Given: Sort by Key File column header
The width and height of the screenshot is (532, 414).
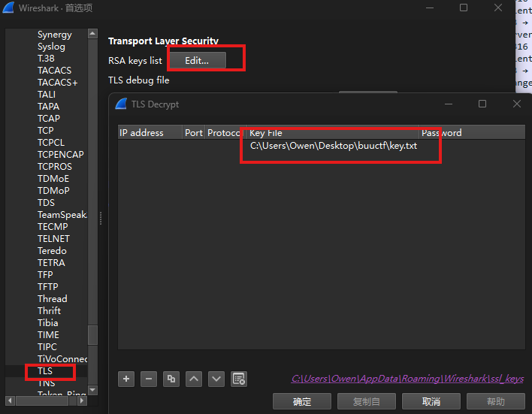Looking at the screenshot, I should 333,133.
